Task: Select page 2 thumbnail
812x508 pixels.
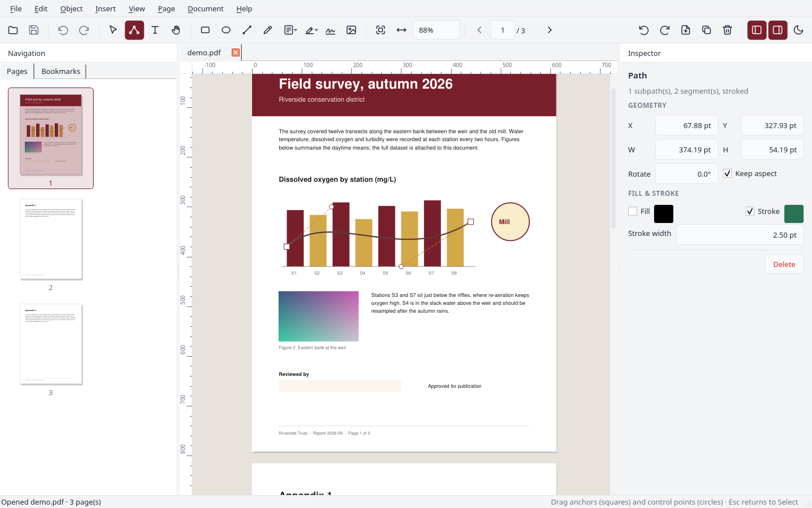Action: (x=51, y=239)
